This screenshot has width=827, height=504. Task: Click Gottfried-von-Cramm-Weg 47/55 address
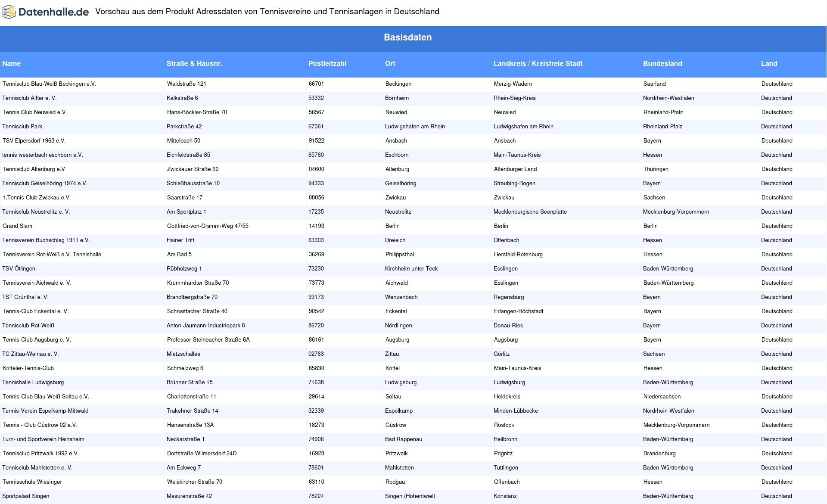tap(208, 226)
